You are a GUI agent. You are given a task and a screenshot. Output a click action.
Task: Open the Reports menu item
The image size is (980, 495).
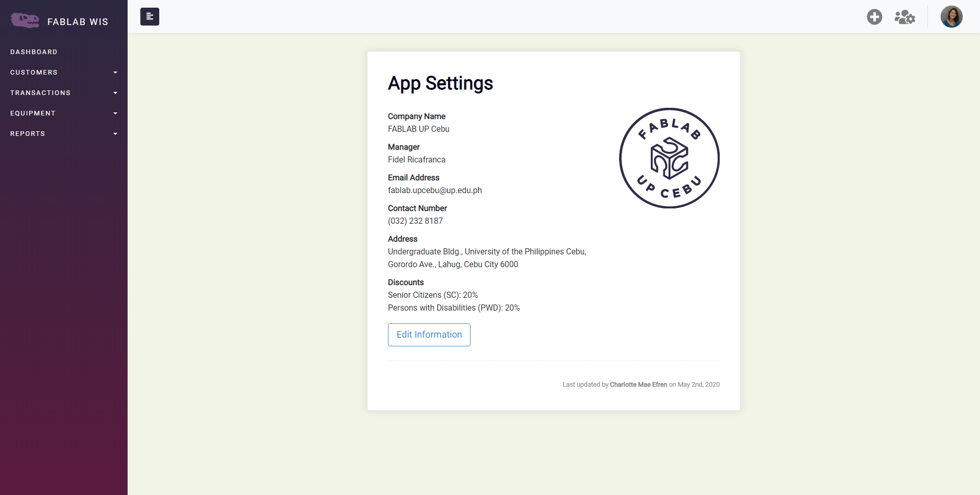click(64, 134)
